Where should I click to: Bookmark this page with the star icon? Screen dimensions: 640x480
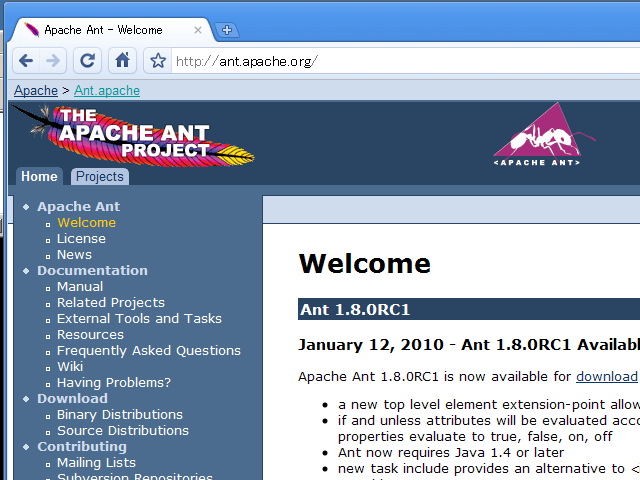tap(158, 61)
